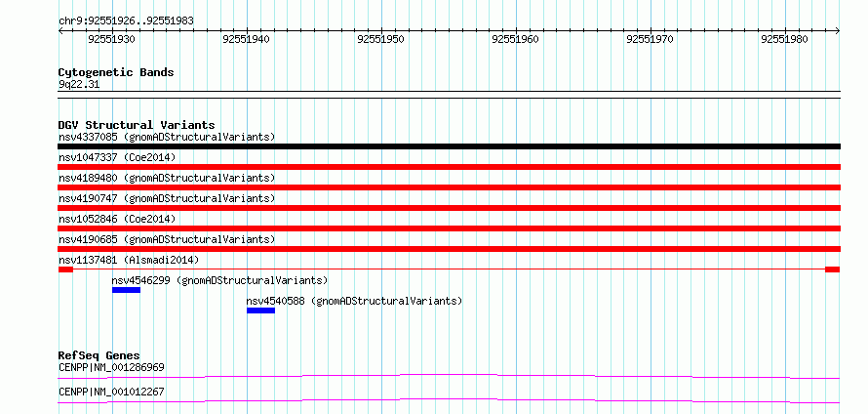Click the RefSeq Genes track title
The image size is (868, 414).
pyautogui.click(x=99, y=355)
